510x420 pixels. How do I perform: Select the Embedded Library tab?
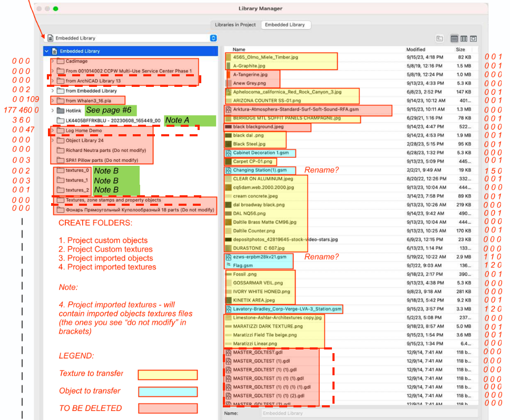285,25
